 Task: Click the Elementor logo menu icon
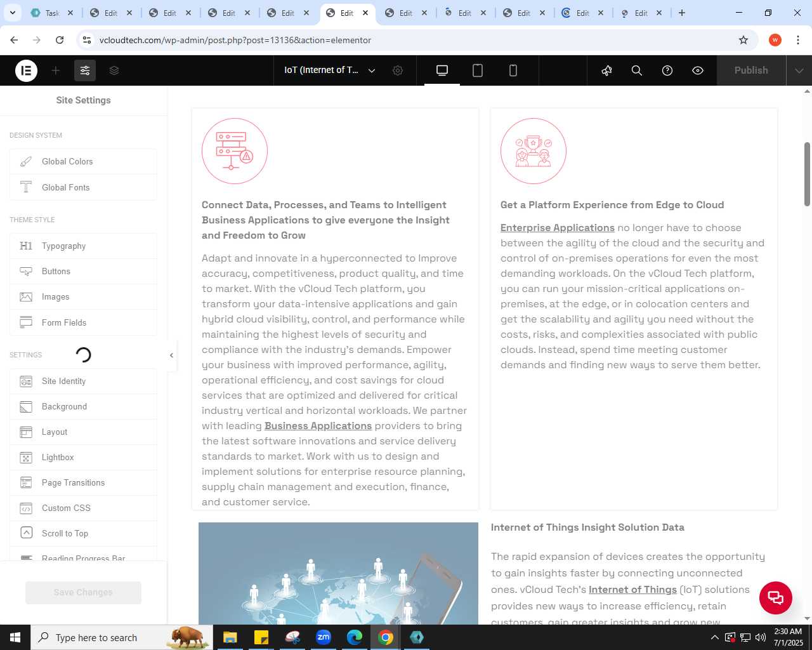point(26,70)
